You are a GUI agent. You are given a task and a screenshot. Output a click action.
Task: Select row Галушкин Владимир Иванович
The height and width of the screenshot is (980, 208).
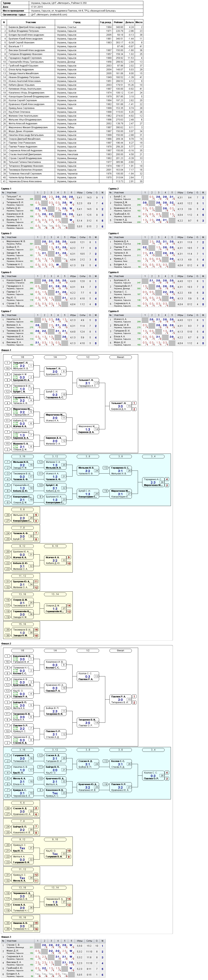[x=72, y=54]
